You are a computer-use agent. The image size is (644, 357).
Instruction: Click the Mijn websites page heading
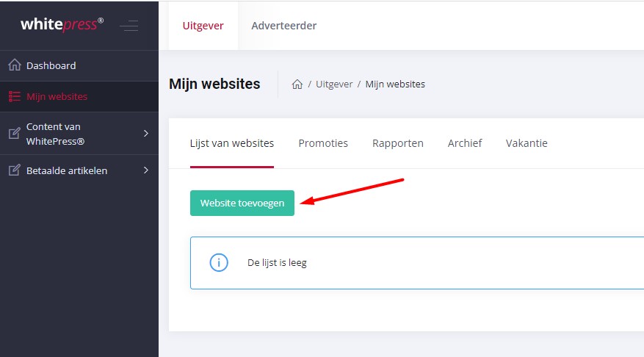[x=214, y=84]
